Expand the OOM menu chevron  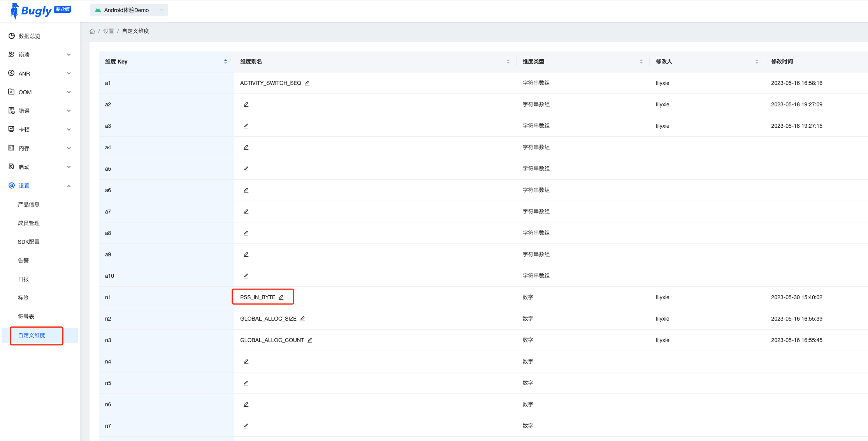[69, 92]
